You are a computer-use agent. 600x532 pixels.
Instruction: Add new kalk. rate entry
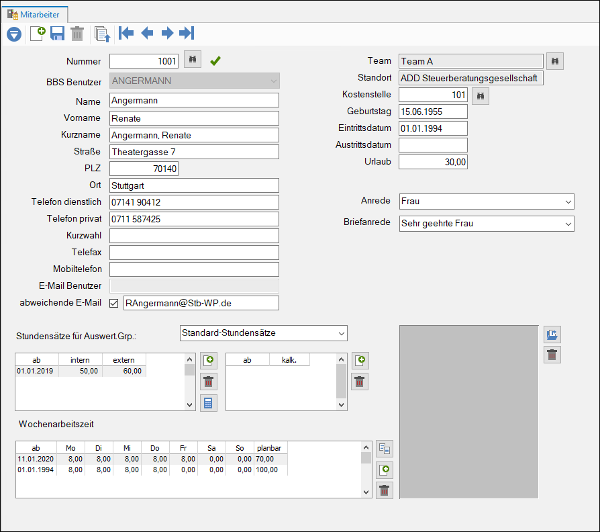[x=360, y=361]
